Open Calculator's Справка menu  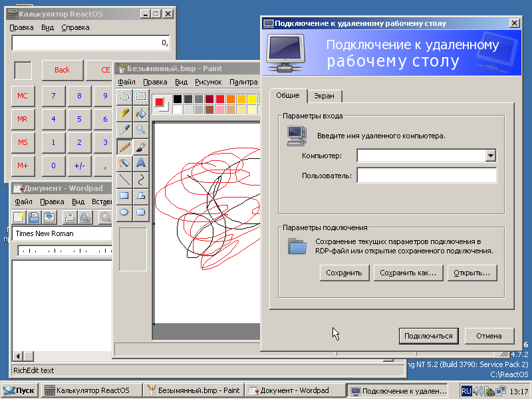(x=75, y=27)
